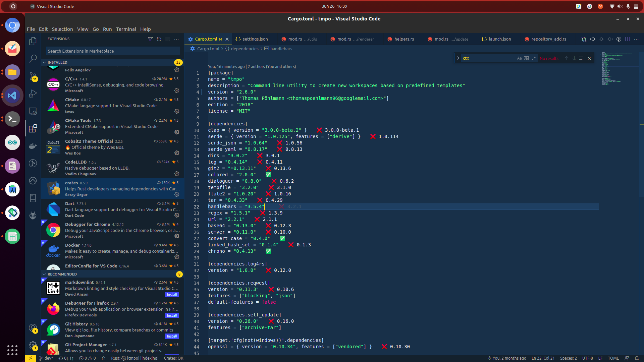644x362 pixels.
Task: Toggle Find in Selection option
Action: 582,58
